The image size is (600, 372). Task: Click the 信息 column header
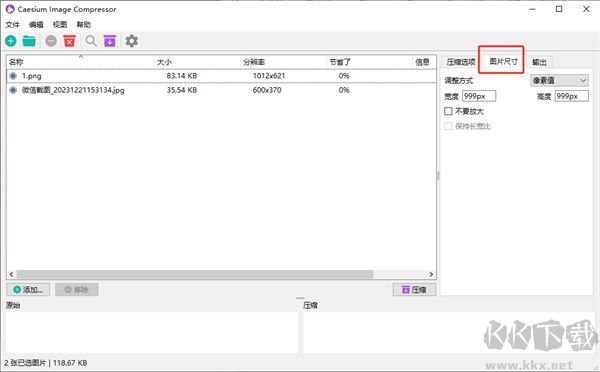tap(424, 62)
